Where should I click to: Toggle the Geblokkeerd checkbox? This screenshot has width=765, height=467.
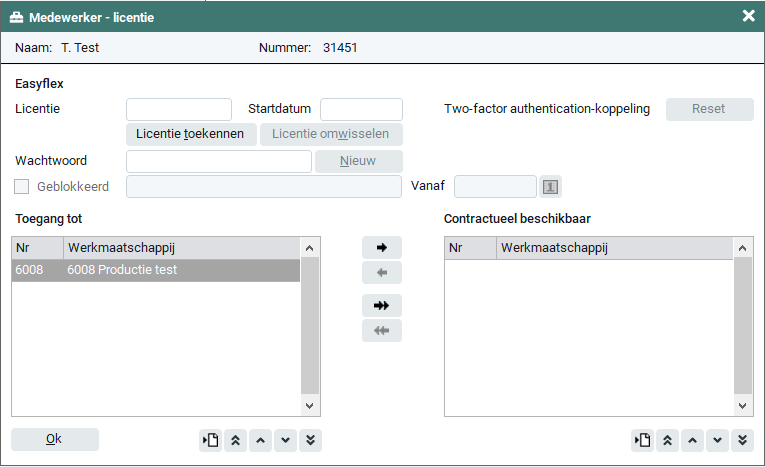(x=21, y=187)
